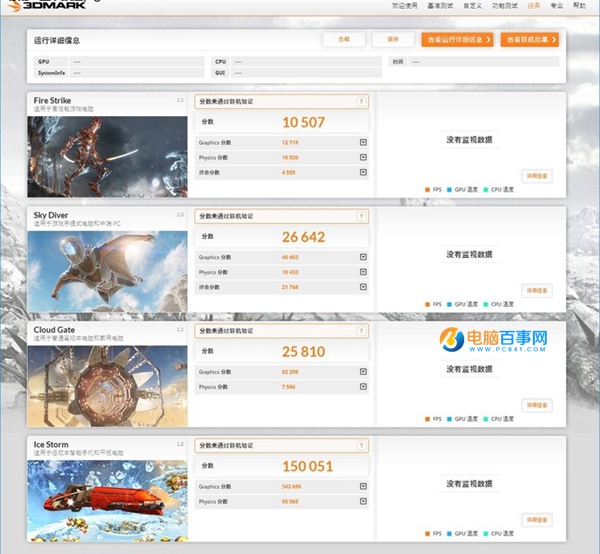
Task: Open the help icon in Ice Storm validation bar
Action: 361,445
